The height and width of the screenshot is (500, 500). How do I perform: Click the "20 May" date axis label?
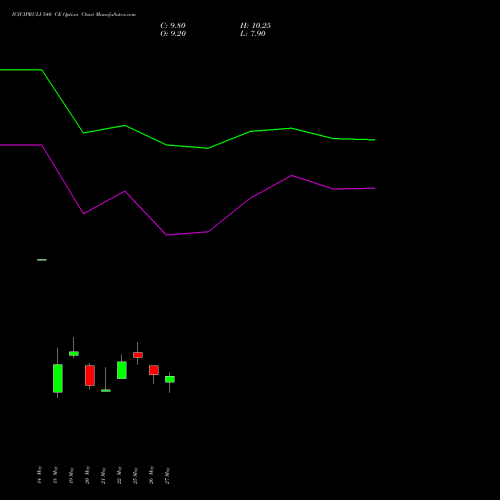tap(87, 475)
